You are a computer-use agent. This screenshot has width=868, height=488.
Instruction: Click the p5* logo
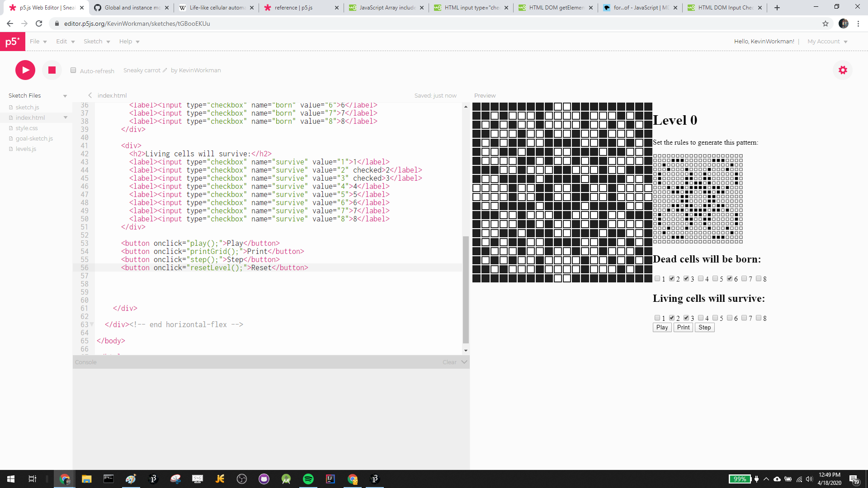pyautogui.click(x=13, y=42)
